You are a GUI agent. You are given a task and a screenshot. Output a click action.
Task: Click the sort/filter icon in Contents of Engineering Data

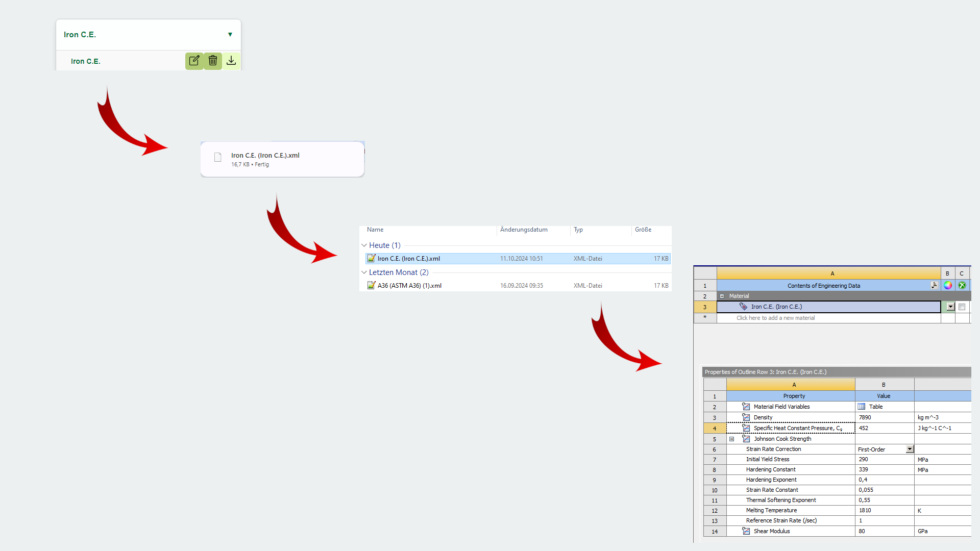(x=934, y=285)
